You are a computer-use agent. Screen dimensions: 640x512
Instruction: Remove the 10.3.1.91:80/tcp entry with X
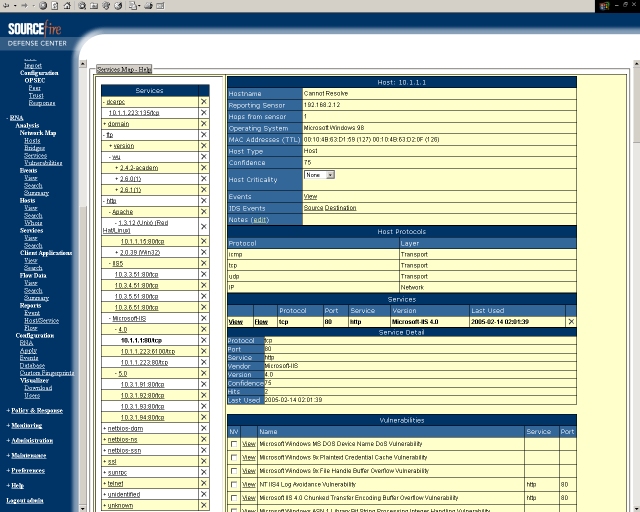pyautogui.click(x=204, y=384)
